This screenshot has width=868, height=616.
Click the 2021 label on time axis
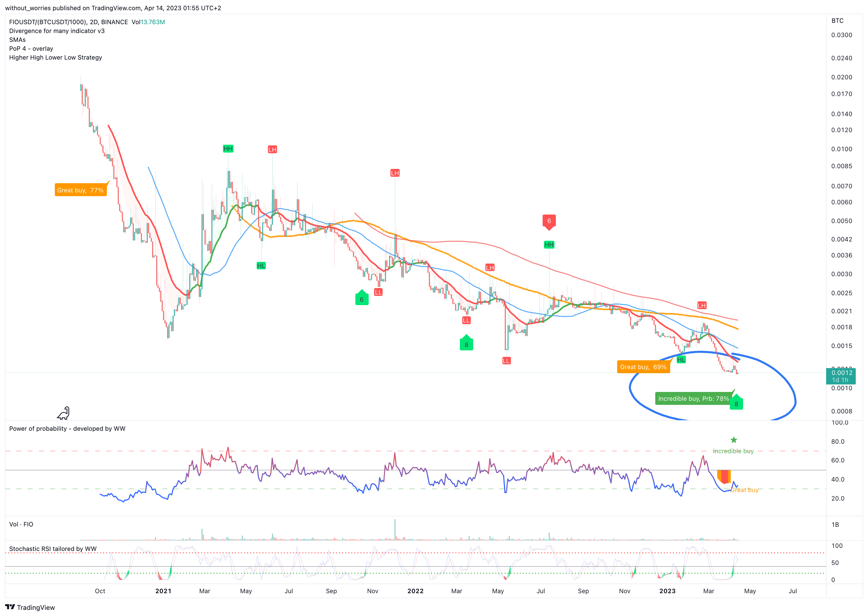tap(163, 591)
